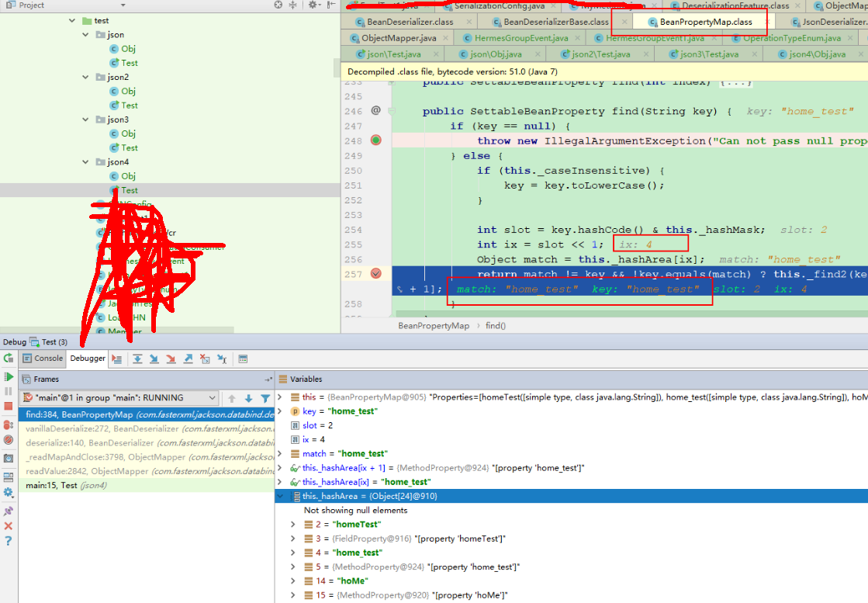This screenshot has width=868, height=603.
Task: Open Obj class under json4
Action: tap(128, 176)
